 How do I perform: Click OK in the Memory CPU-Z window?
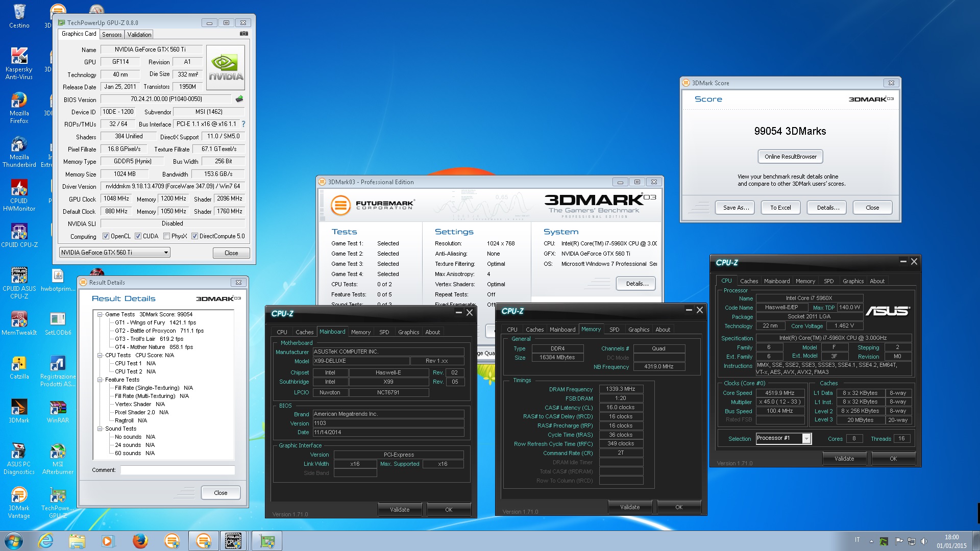coord(679,507)
